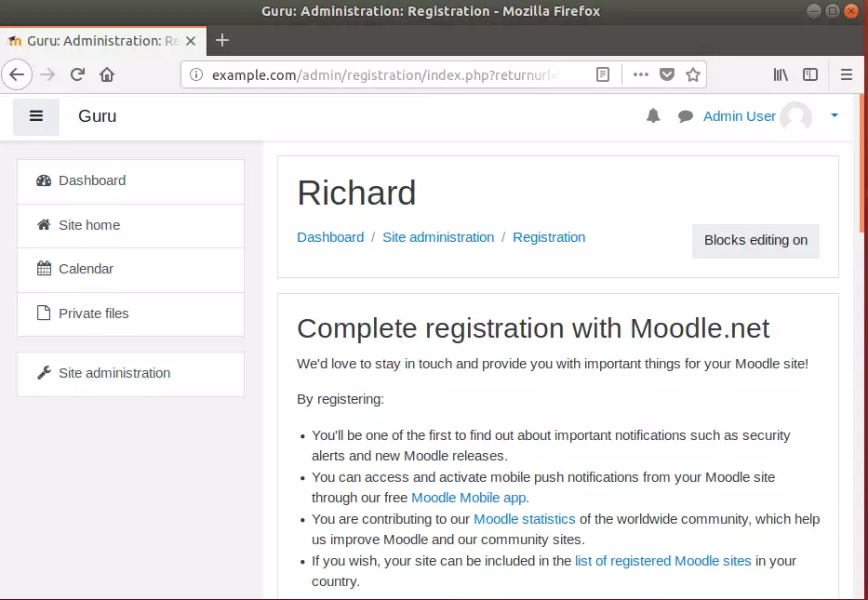Screen dimensions: 868x600
Task: Show Firefox sidebars icon
Action: [x=810, y=74]
